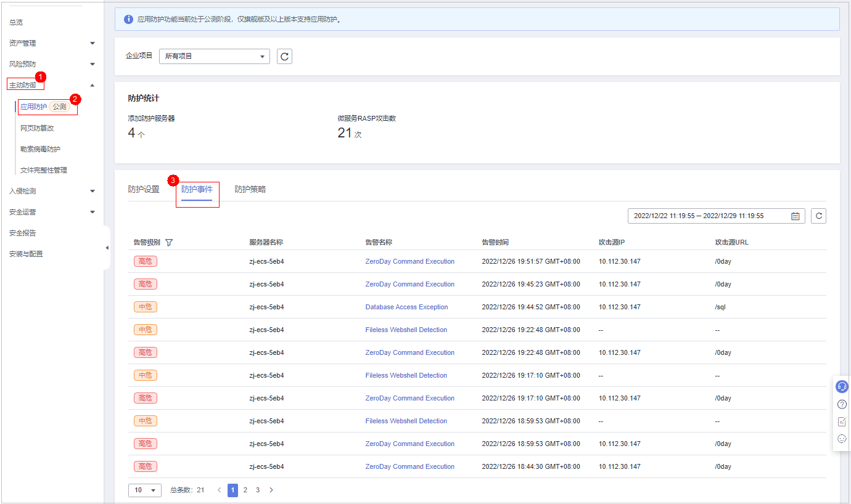Image resolution: width=851 pixels, height=504 pixels.
Task: Switch to the 防护设置 tab
Action: point(144,189)
